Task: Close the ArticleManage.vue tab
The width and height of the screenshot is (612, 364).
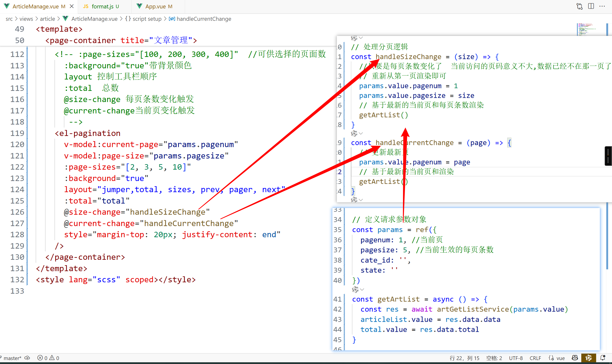Action: [x=72, y=6]
